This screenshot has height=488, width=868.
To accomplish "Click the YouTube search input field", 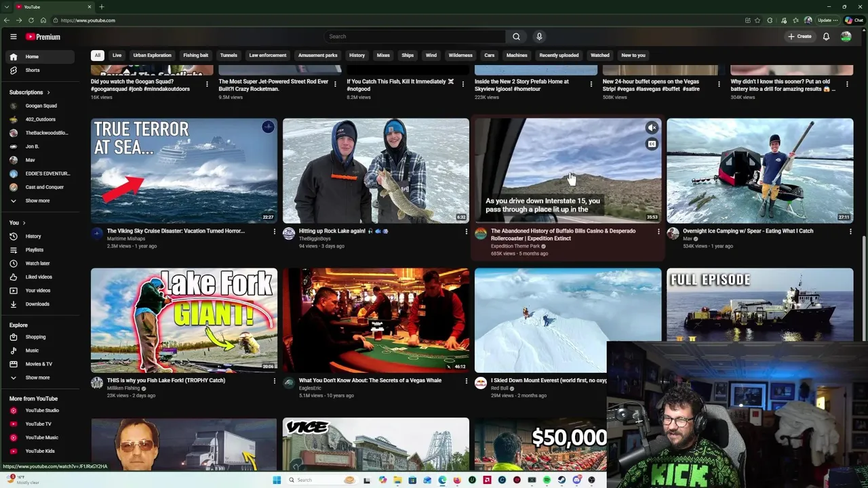I will [x=415, y=37].
